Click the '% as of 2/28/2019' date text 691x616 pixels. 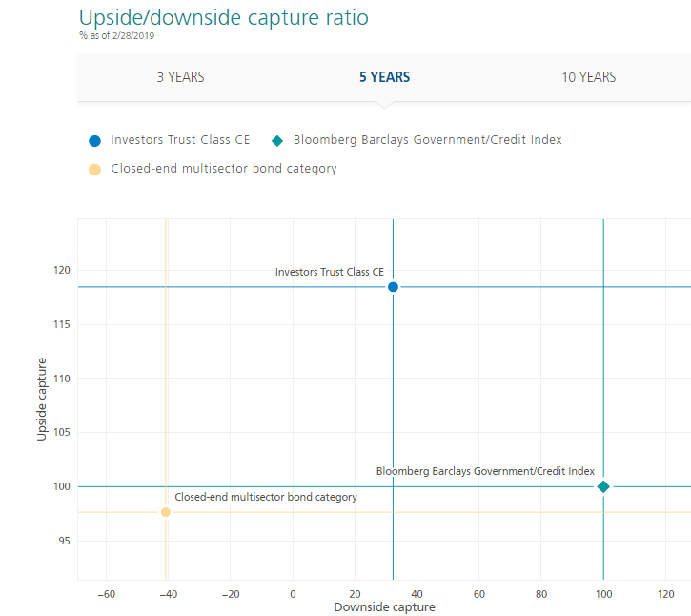click(117, 35)
